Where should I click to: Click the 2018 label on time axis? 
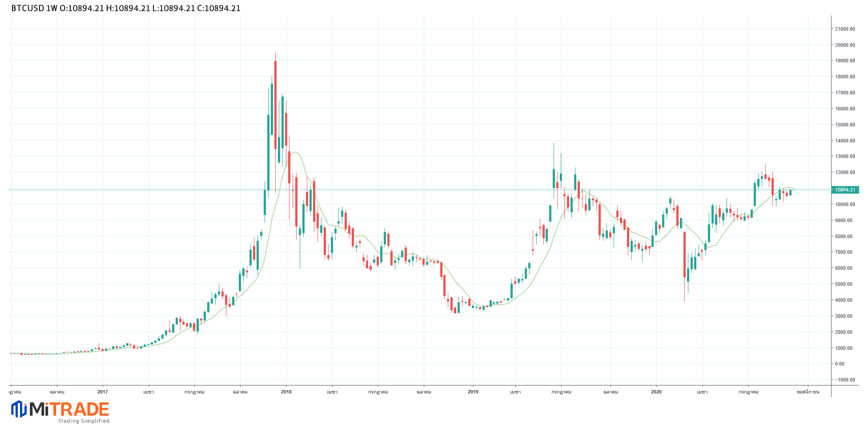pyautogui.click(x=286, y=392)
